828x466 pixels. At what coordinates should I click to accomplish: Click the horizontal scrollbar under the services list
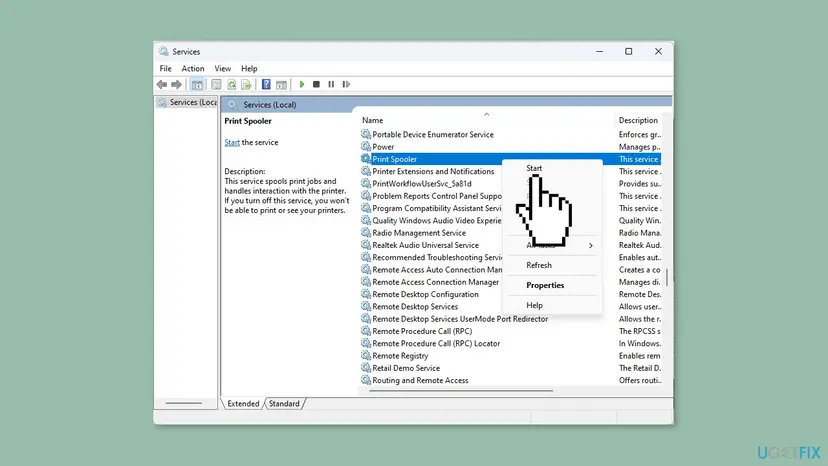[461, 391]
